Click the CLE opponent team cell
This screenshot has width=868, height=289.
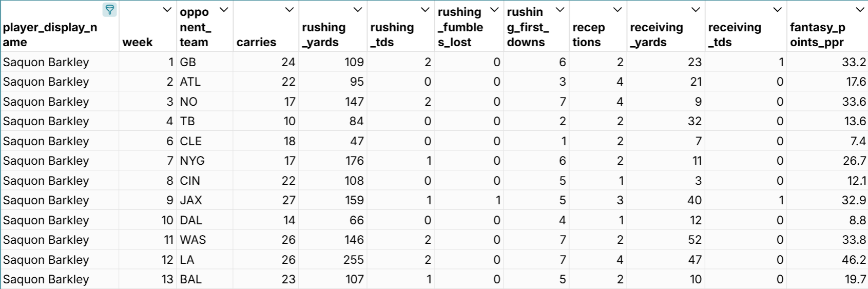204,141
